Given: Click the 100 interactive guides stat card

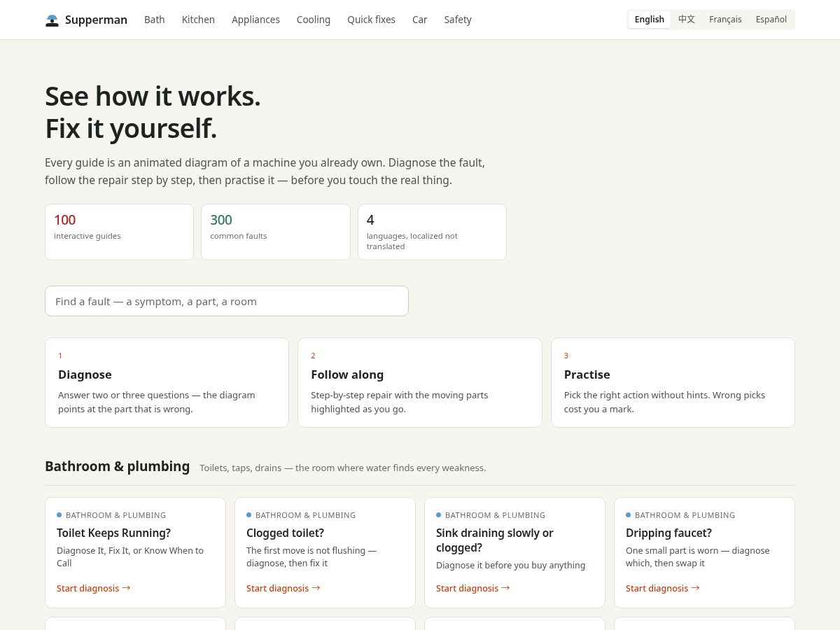Looking at the screenshot, I should click(x=119, y=232).
